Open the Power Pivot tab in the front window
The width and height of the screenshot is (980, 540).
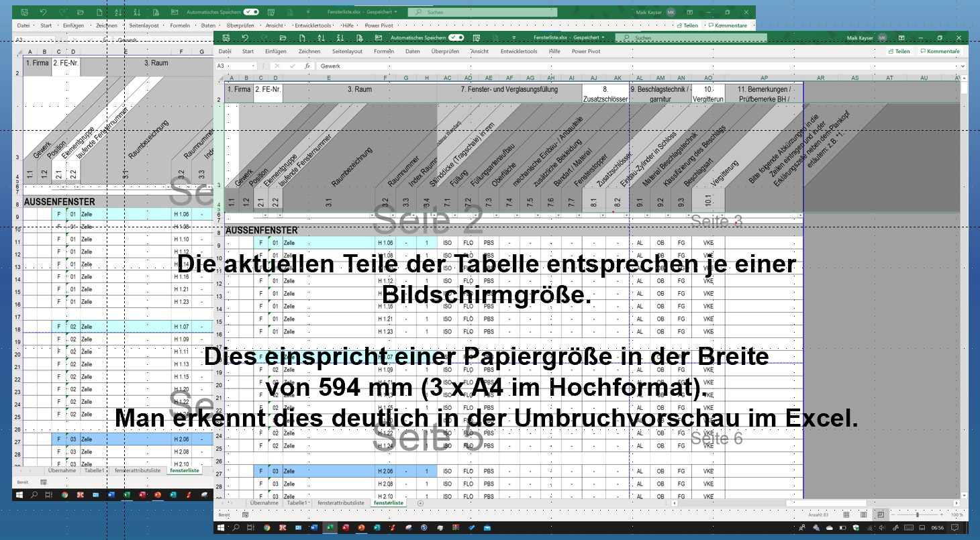[585, 51]
